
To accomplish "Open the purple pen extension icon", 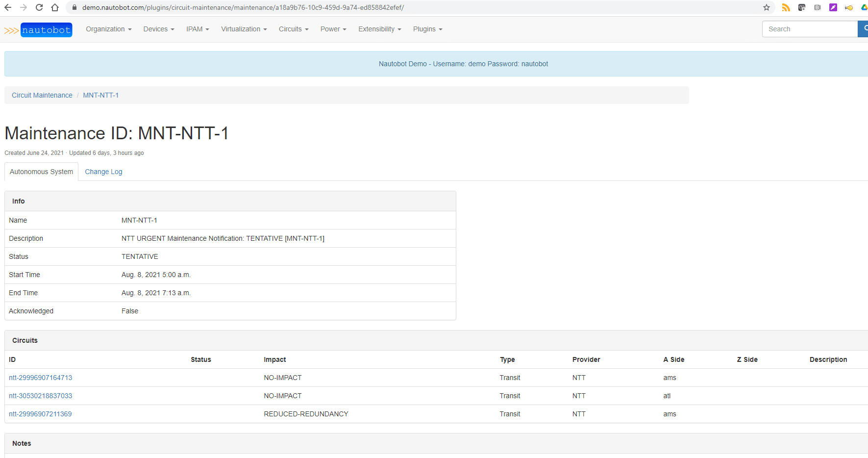I will (x=833, y=7).
